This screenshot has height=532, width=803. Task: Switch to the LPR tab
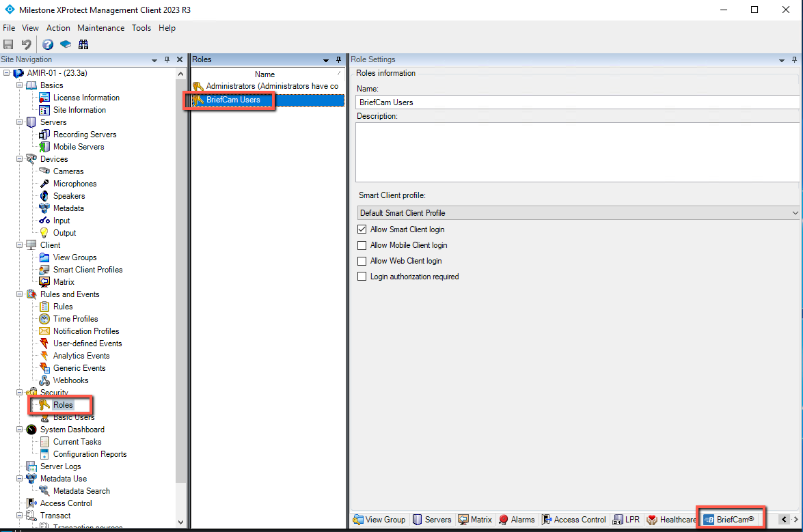point(626,520)
